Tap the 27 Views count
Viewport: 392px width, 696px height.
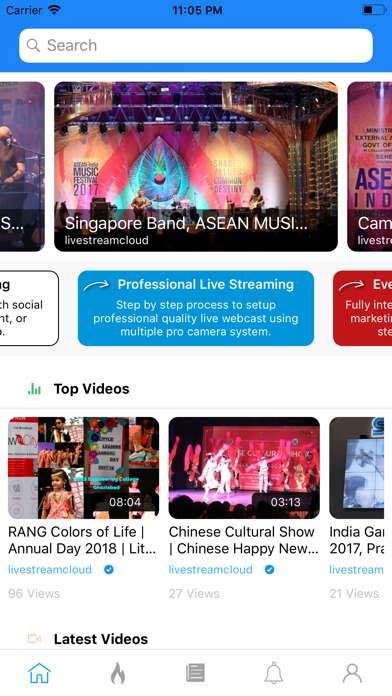pyautogui.click(x=194, y=593)
